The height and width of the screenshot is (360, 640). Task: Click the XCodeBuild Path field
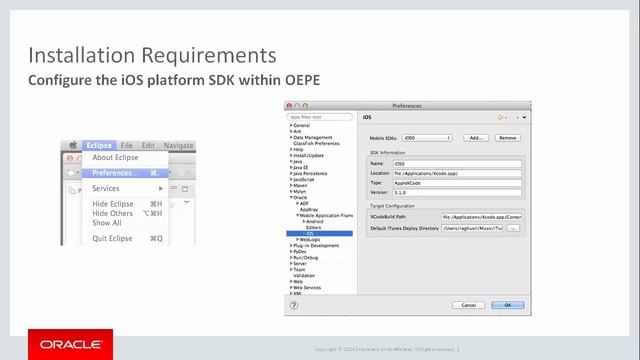(481, 217)
